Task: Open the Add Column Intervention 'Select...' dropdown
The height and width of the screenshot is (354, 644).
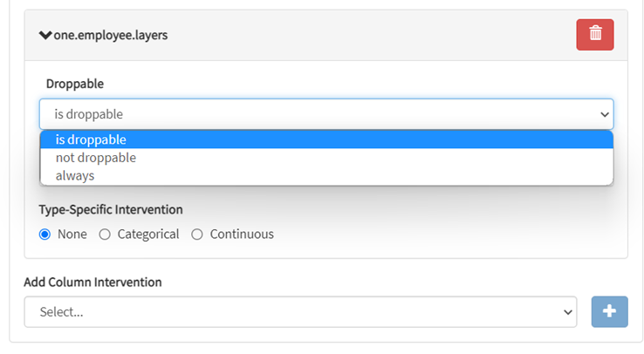Action: pyautogui.click(x=300, y=311)
